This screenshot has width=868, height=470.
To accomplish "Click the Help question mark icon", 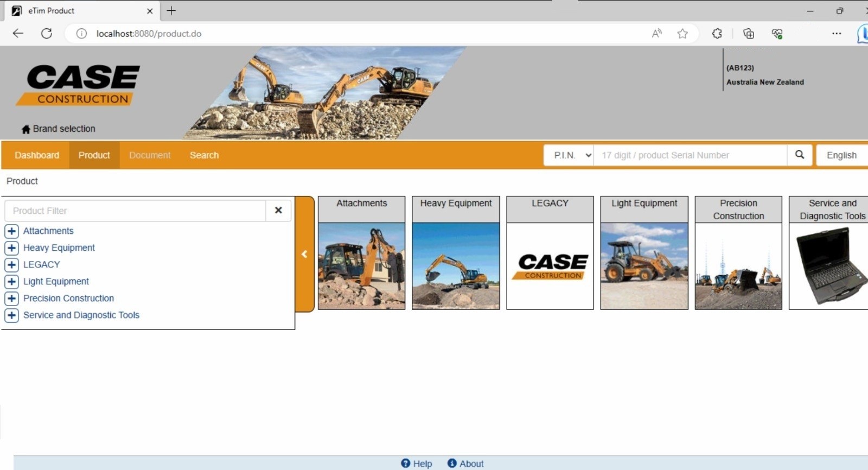I will point(405,463).
